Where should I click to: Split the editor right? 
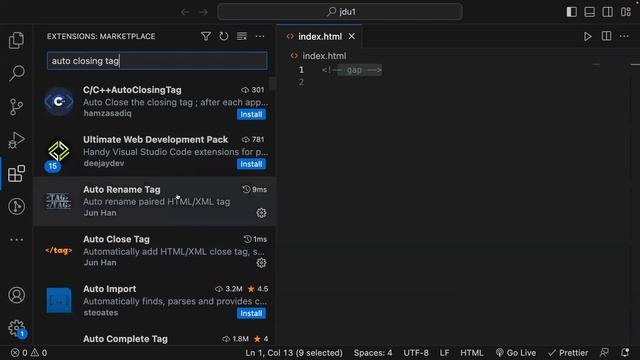pyautogui.click(x=607, y=36)
